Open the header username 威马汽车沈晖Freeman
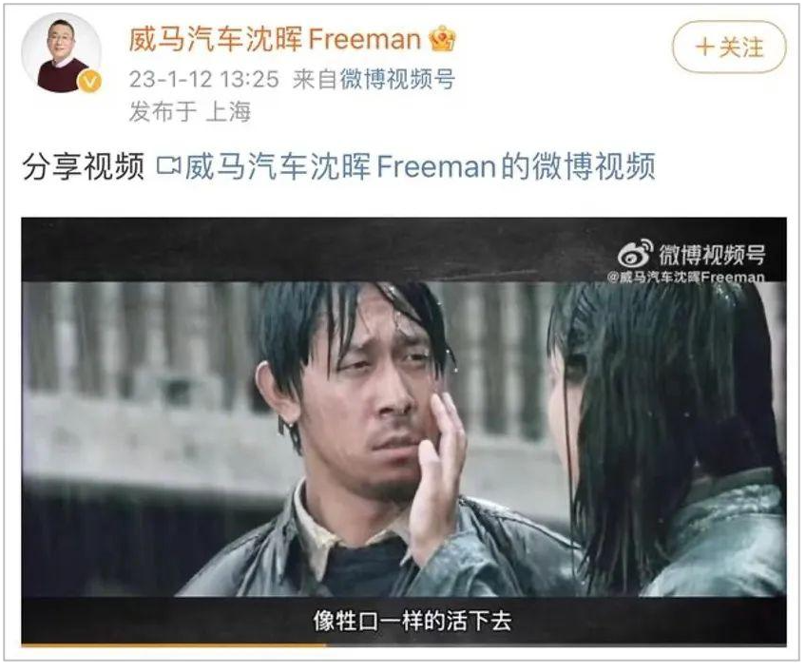Image resolution: width=806 pixels, height=672 pixels. click(x=275, y=39)
